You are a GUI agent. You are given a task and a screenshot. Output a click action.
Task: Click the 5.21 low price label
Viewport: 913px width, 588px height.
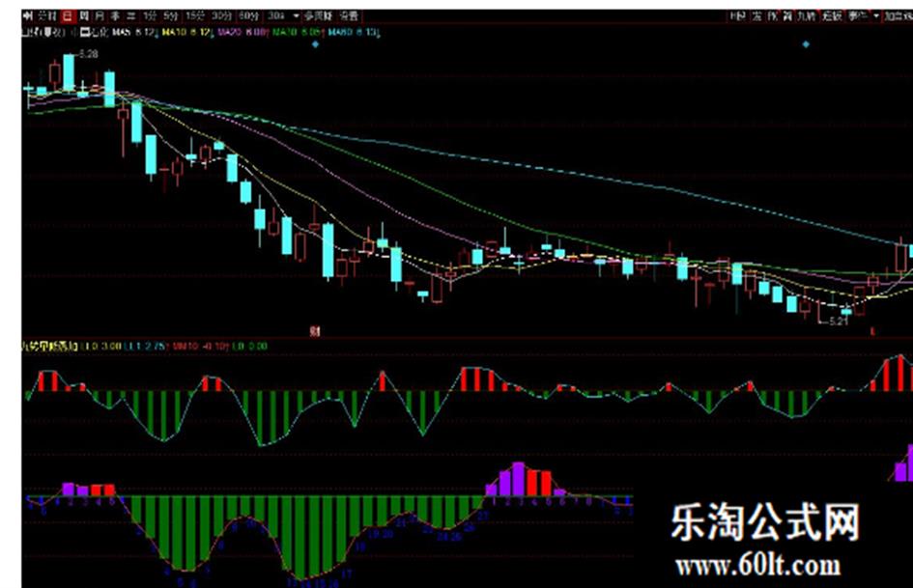pos(839,321)
